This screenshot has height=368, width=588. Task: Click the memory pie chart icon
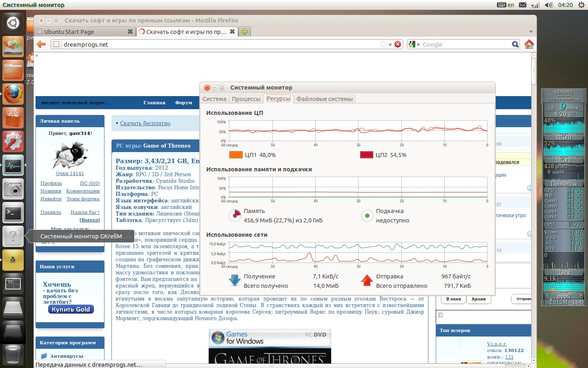click(235, 215)
